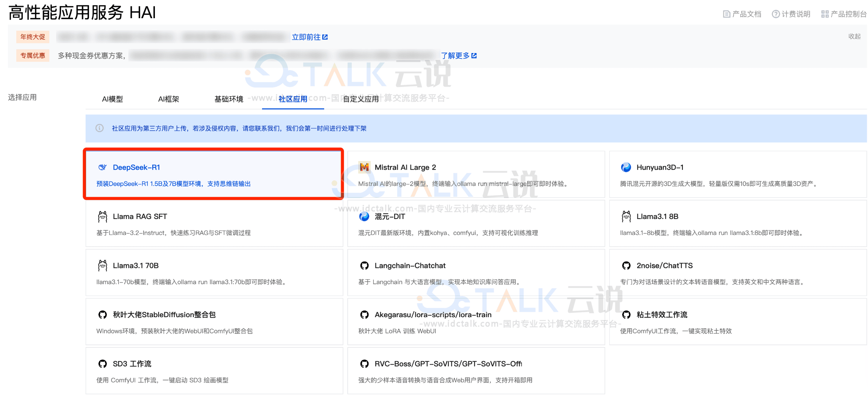The width and height of the screenshot is (868, 399).
Task: Click the 粘土特效工作流 GitHub icon
Action: tap(626, 315)
